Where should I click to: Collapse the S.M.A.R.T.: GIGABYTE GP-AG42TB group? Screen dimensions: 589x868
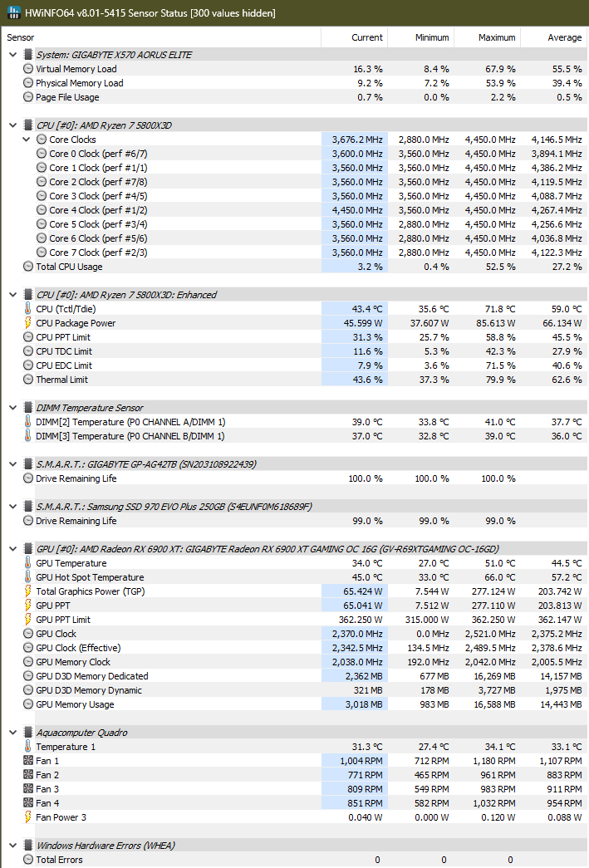point(12,464)
